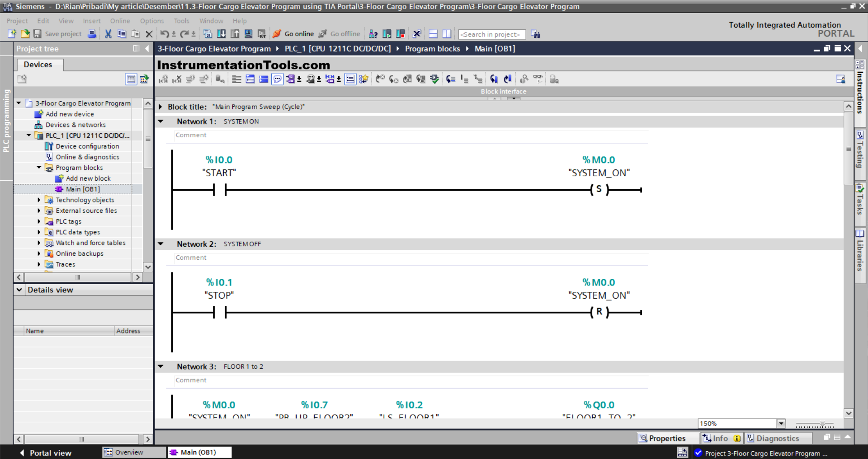Open the Online menu

coord(120,21)
